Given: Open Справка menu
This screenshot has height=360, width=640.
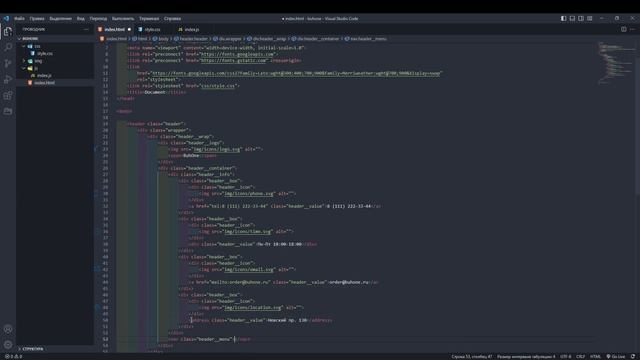Looking at the screenshot, I should [172, 18].
